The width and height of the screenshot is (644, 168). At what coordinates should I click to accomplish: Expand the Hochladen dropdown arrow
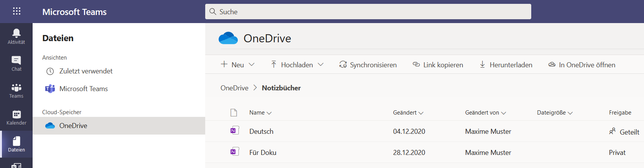(321, 65)
